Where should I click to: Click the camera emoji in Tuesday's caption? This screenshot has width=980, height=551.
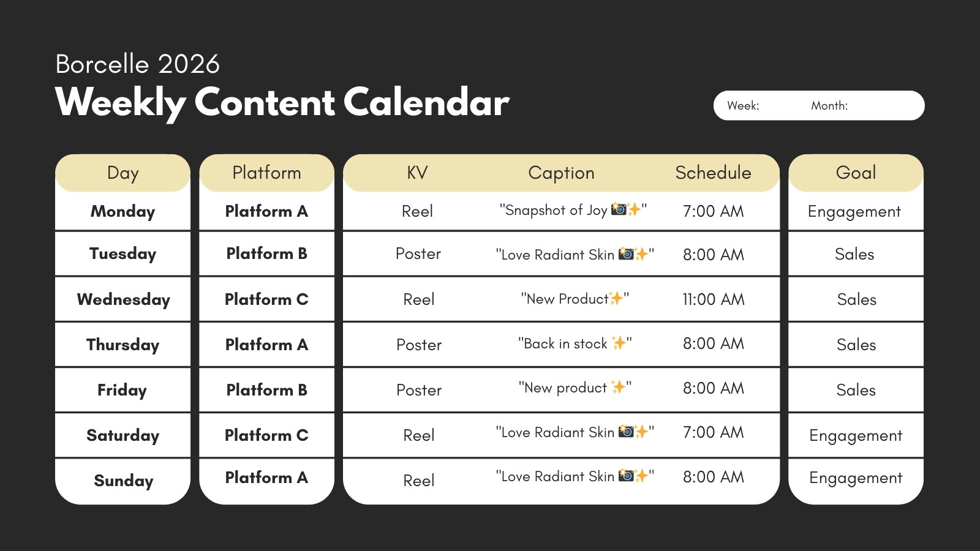(x=625, y=253)
